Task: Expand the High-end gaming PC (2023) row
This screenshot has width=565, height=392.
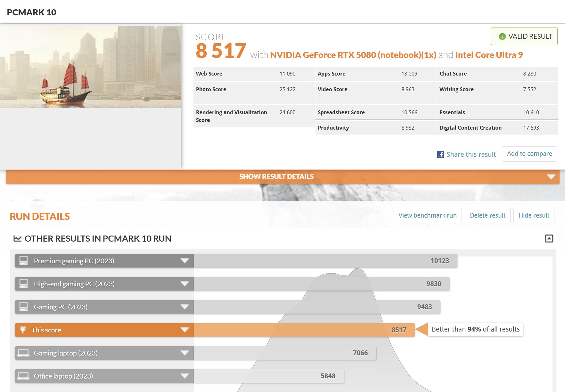Action: (x=184, y=284)
